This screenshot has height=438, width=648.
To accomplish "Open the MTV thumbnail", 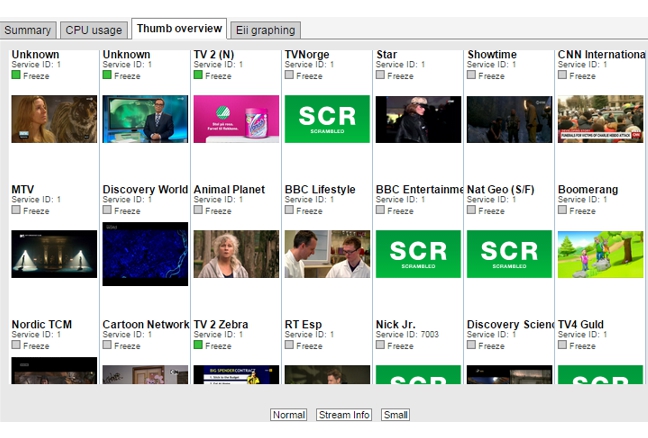I will tap(54, 254).
